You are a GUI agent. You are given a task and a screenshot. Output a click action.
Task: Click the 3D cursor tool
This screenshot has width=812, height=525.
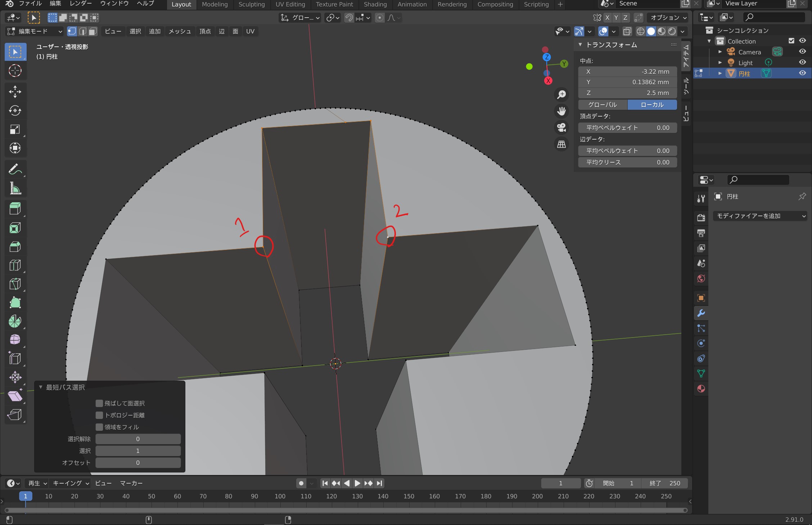[x=15, y=71]
